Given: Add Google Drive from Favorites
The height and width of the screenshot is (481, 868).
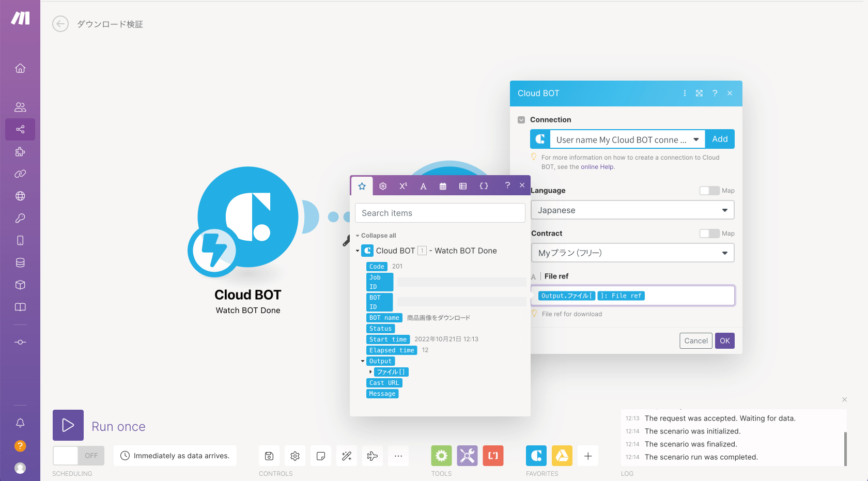Looking at the screenshot, I should point(562,456).
